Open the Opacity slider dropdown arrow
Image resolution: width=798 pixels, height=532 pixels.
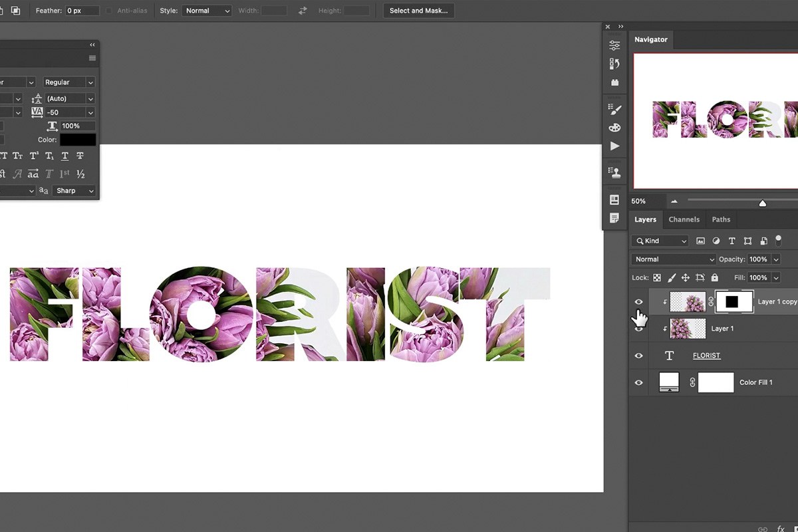775,259
